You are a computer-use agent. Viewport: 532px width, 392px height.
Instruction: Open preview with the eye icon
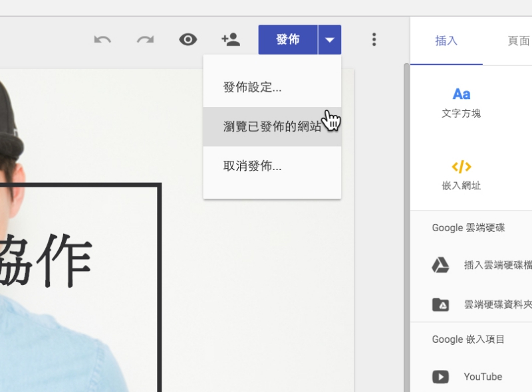[x=188, y=40]
